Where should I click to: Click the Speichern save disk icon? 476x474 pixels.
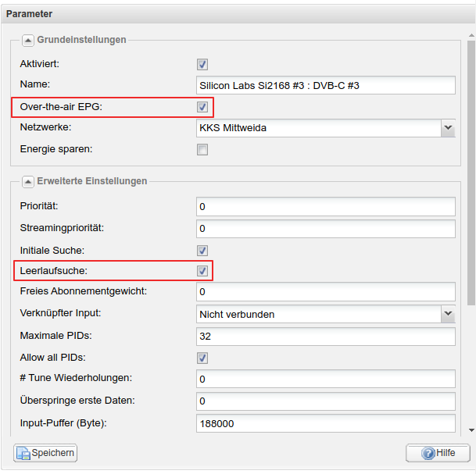(x=23, y=454)
